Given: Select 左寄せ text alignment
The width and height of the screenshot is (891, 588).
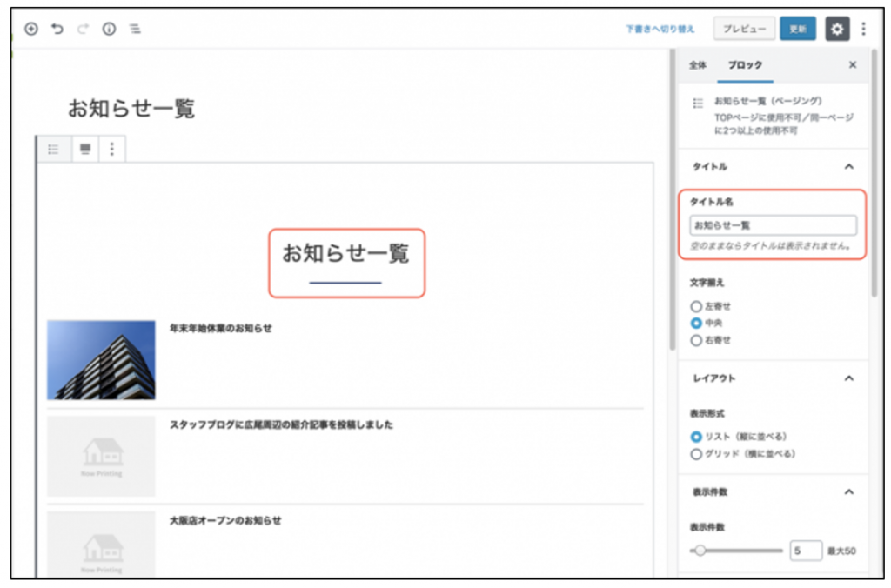Looking at the screenshot, I should click(x=696, y=306).
